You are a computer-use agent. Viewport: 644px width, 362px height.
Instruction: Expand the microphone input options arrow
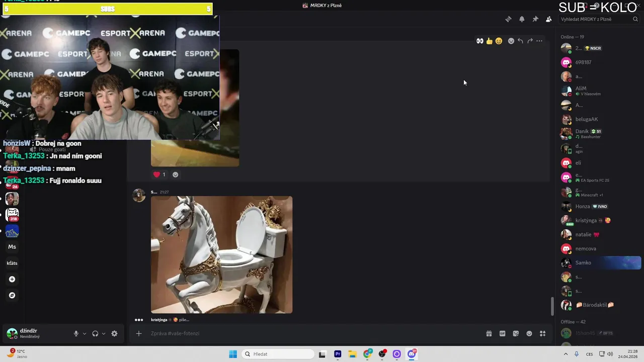tap(84, 333)
